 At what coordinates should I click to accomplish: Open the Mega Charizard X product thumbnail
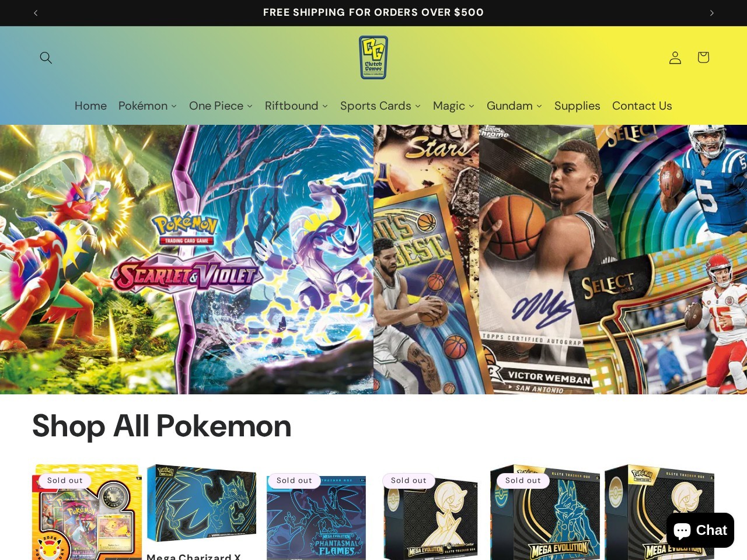(x=201, y=503)
